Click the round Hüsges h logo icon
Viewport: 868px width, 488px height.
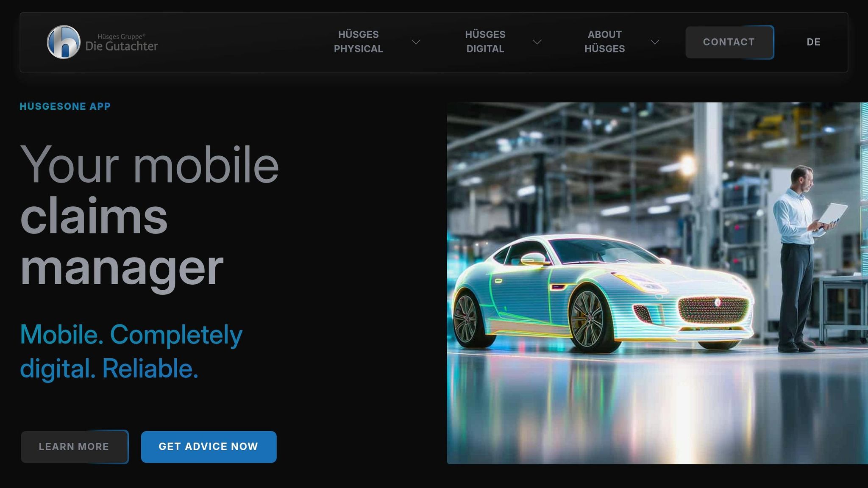tap(64, 42)
